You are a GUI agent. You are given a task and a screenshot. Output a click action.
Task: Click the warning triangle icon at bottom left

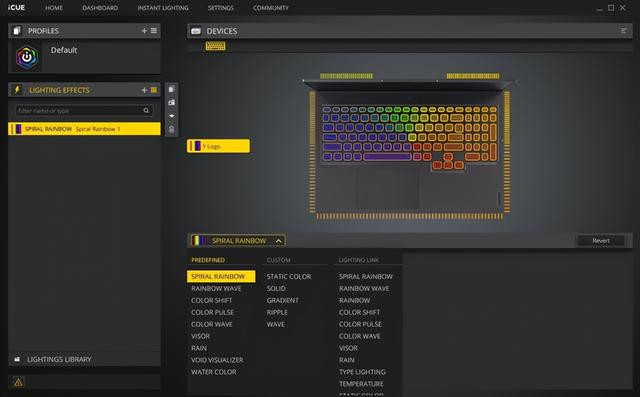click(x=18, y=382)
